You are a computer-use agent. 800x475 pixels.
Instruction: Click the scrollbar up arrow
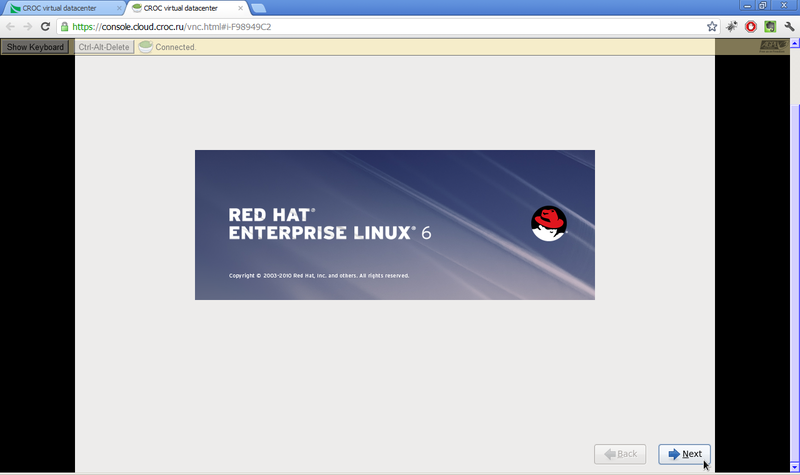coord(795,43)
